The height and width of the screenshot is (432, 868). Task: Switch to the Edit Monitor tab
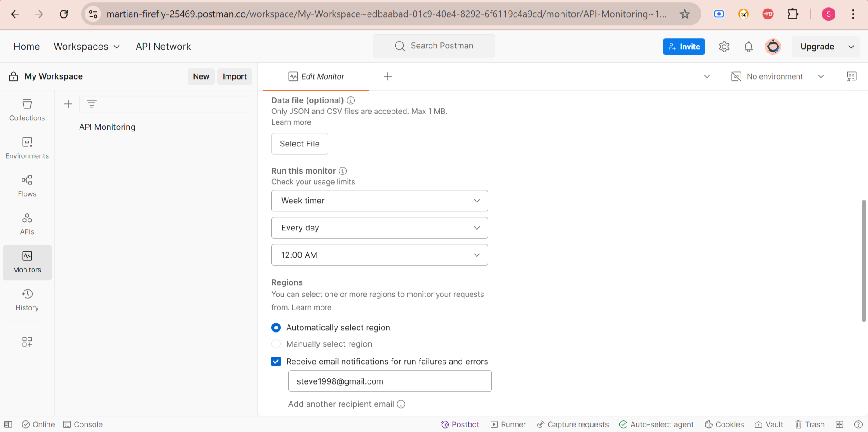point(316,77)
